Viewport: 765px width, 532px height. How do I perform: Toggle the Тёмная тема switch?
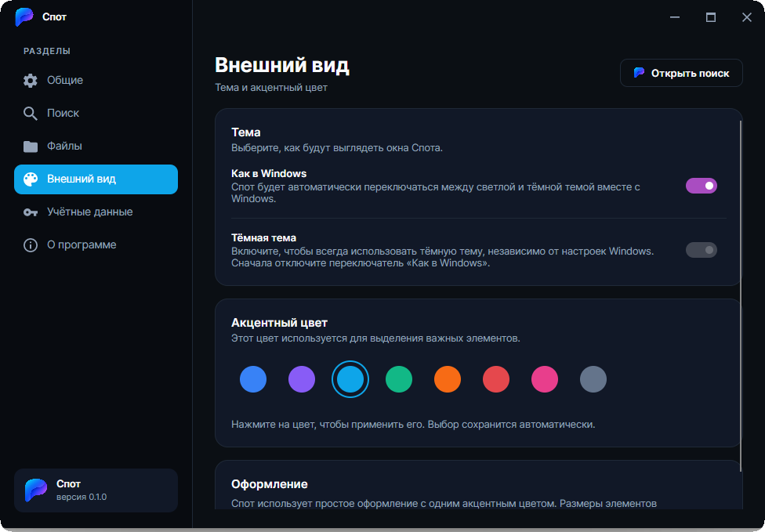[x=701, y=250]
